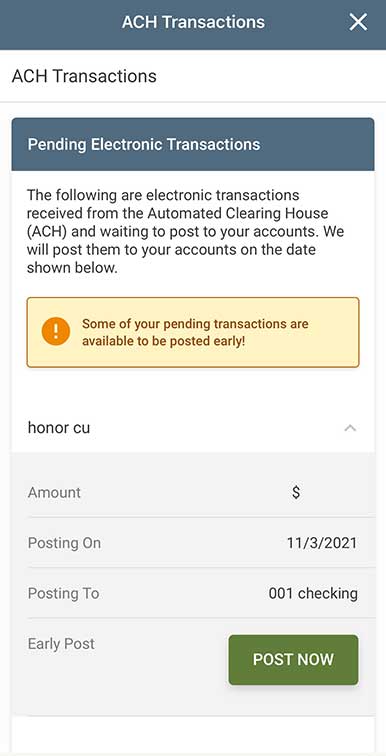Click the 001 checking account value
Viewport: 386px width, 756px height.
313,593
